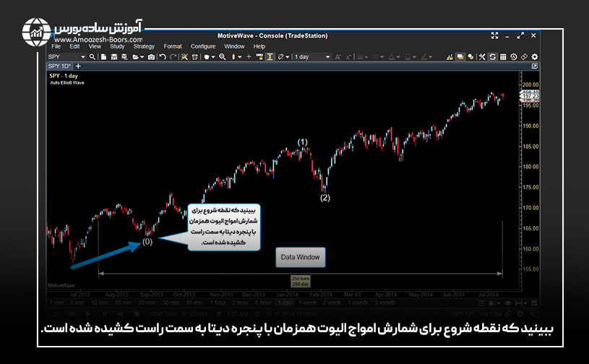Select the (1) wave label on chart
The image size is (589, 364).
[x=302, y=142]
